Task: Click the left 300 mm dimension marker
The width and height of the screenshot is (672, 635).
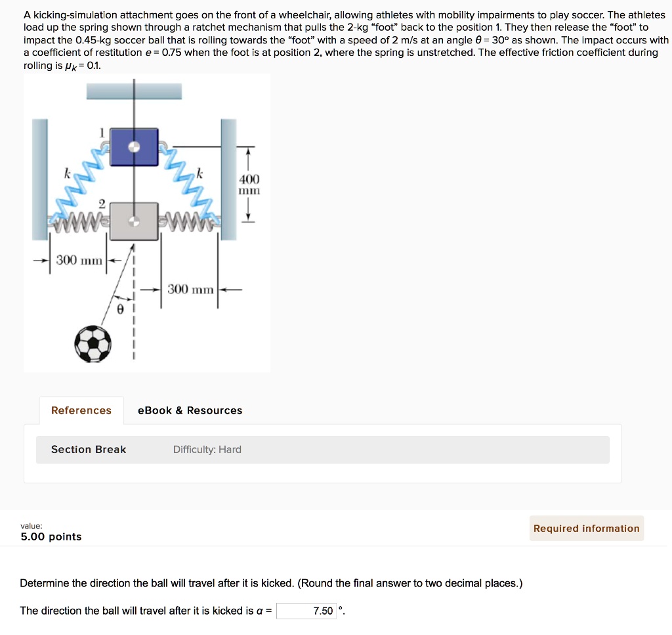Action: [79, 259]
